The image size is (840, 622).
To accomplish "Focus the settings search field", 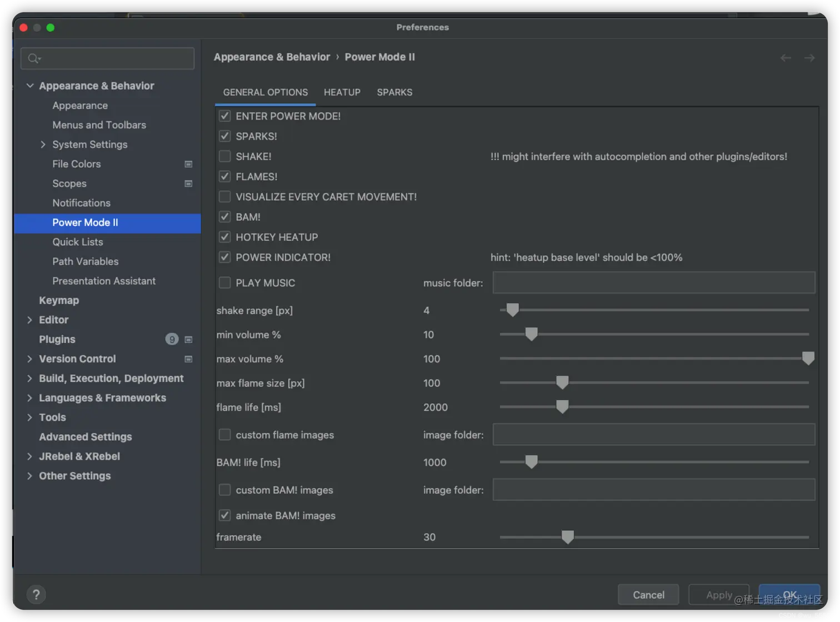I will [108, 58].
